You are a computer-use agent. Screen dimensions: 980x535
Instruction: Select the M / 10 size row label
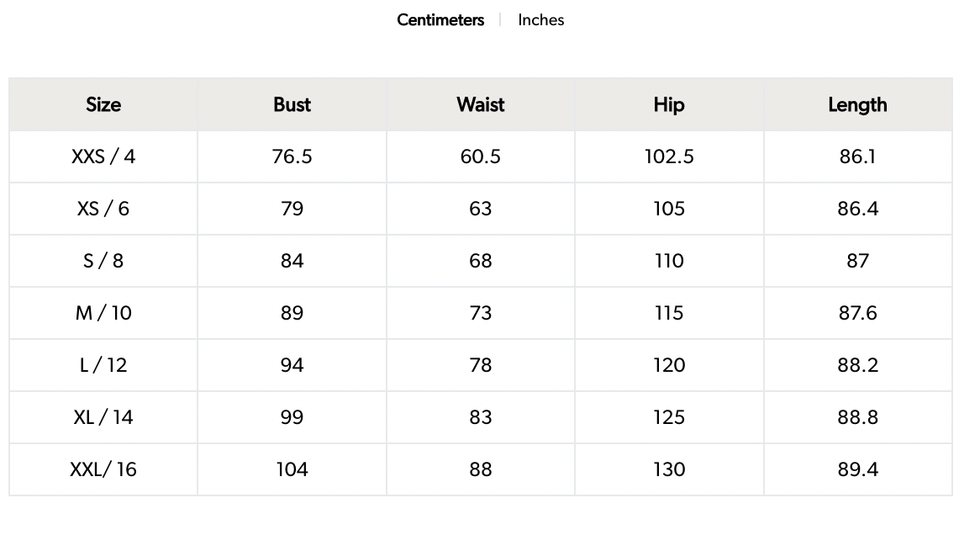(103, 313)
